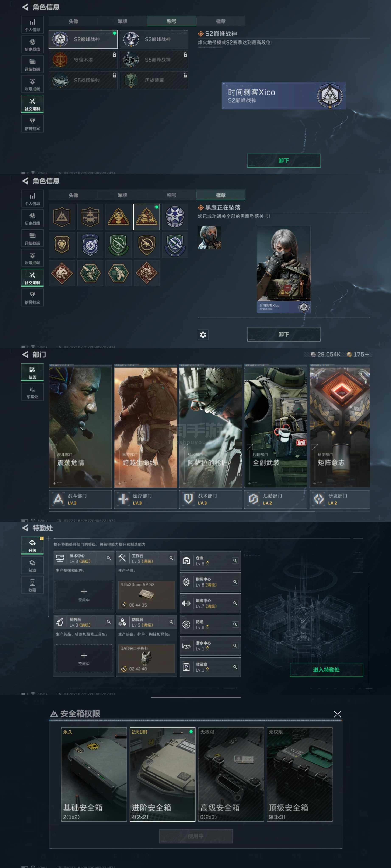Click the gear settings icon beside 卸下

(x=203, y=334)
